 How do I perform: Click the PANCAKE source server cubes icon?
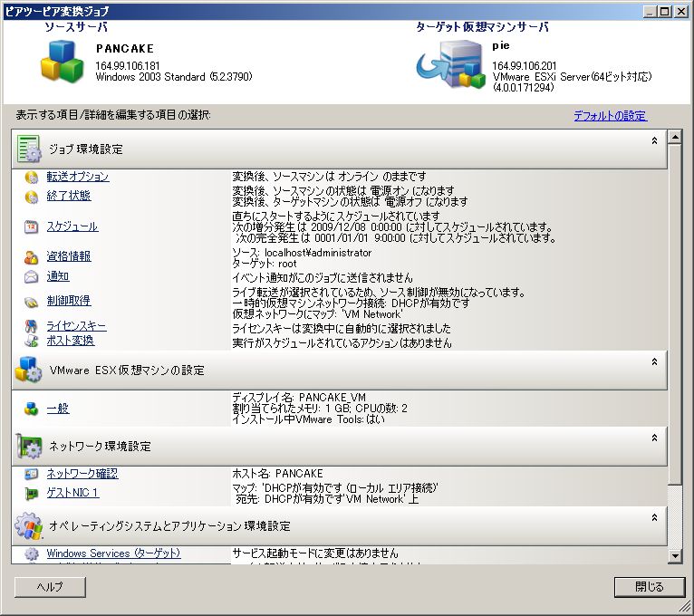click(x=62, y=61)
